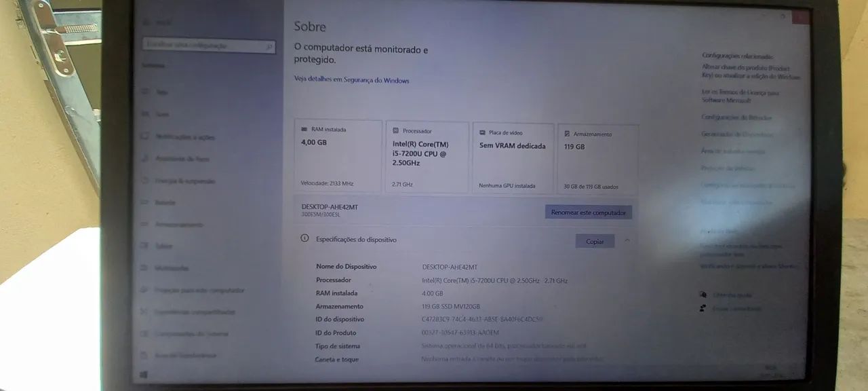Click the Armazenamento card icon

(567, 134)
